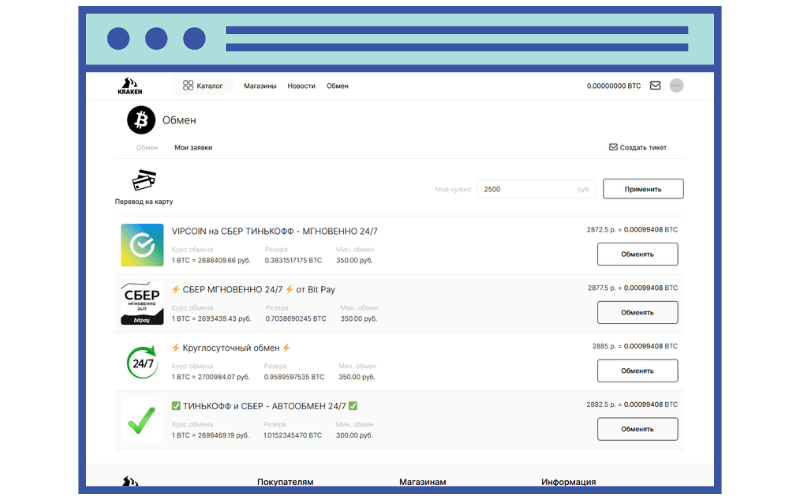800x500 pixels.
Task: Open the green checkmark exchanger icon
Action: tap(142, 420)
